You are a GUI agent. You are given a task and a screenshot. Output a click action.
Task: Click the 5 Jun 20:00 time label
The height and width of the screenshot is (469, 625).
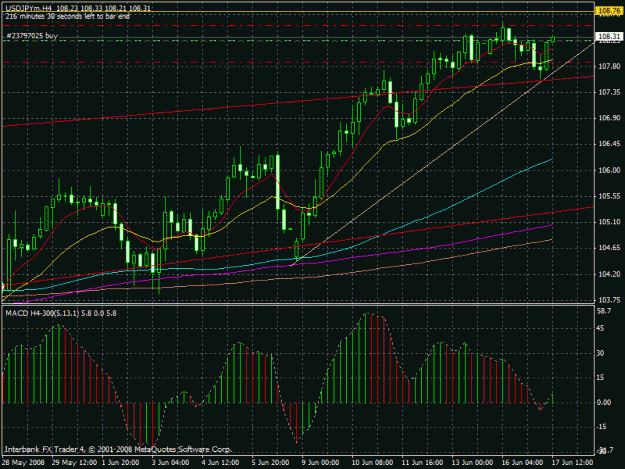pyautogui.click(x=270, y=463)
